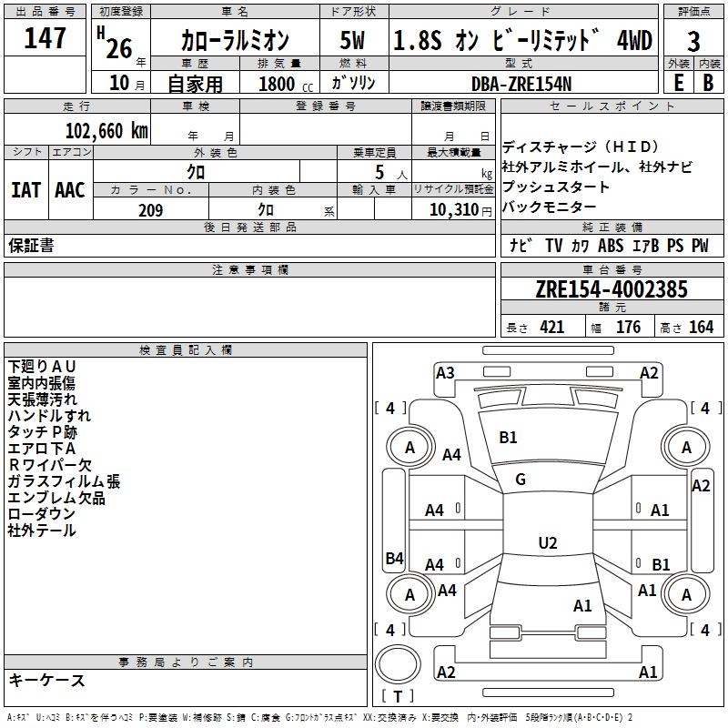Click A3 damage mark on front bumper
Screen dimensions: 728x728
pyautogui.click(x=445, y=373)
